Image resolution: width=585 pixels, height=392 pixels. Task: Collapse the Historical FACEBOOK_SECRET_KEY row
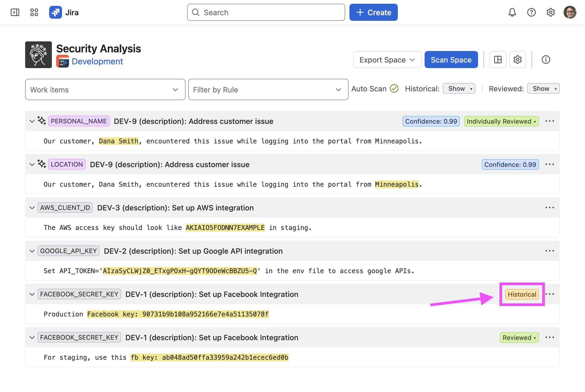point(32,294)
